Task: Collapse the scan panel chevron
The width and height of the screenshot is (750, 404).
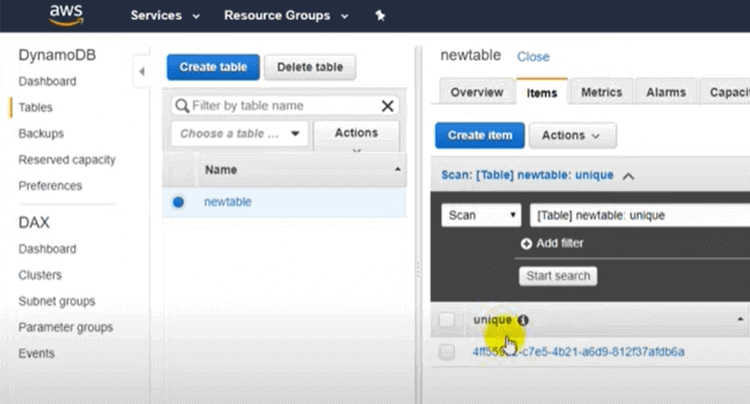Action: [x=629, y=176]
